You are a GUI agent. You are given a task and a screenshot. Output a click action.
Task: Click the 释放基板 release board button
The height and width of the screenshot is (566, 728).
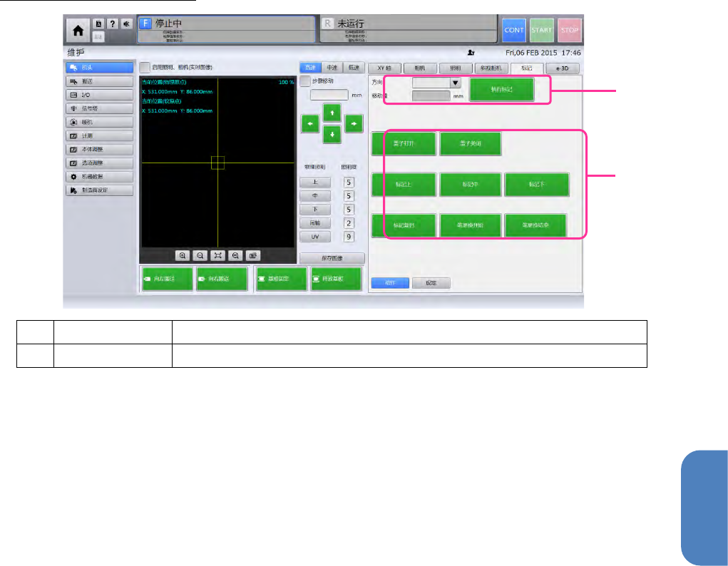pos(336,279)
